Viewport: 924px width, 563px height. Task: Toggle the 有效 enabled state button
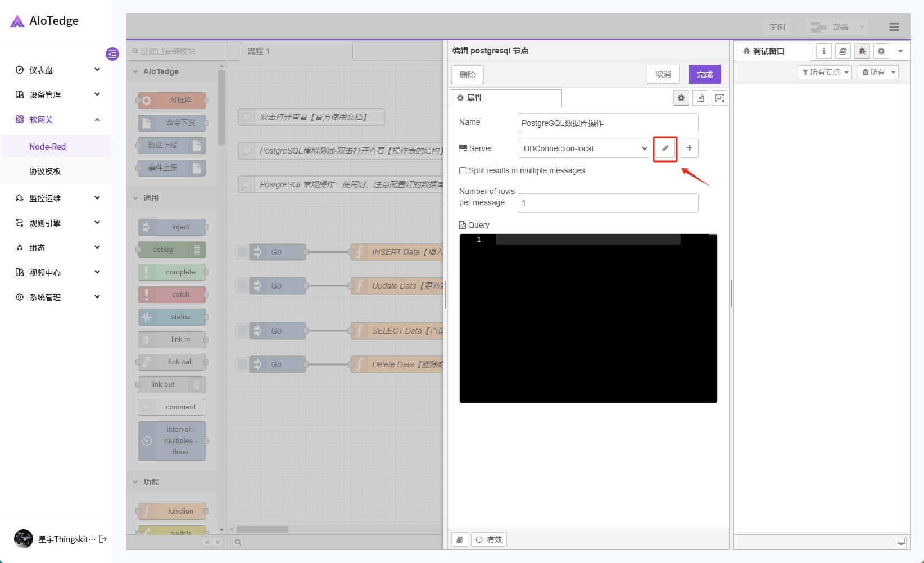[x=489, y=539]
